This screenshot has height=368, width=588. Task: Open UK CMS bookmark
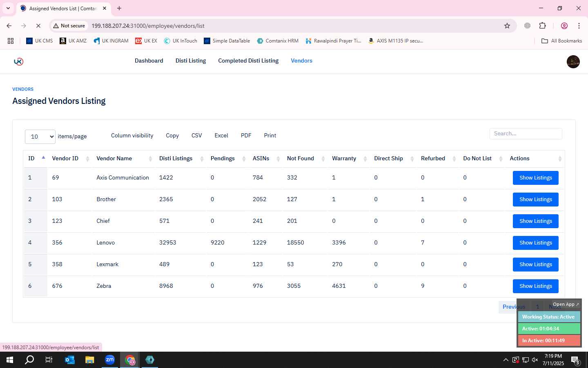(x=40, y=41)
